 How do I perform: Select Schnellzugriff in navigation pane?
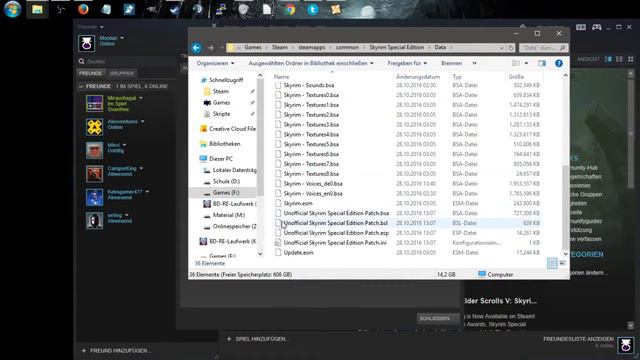coord(226,80)
